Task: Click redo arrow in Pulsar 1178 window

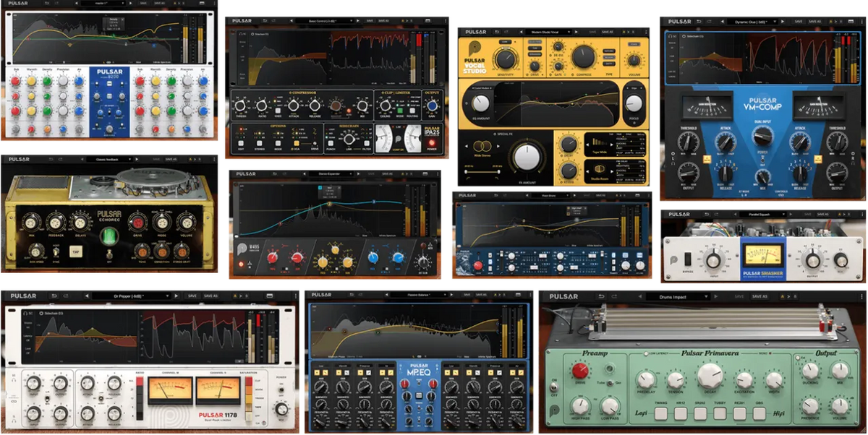Action: click(67, 296)
